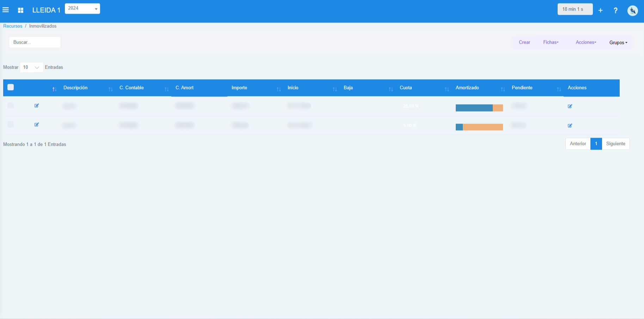Click the Buscar search field
The height and width of the screenshot is (319, 644).
coord(35,42)
